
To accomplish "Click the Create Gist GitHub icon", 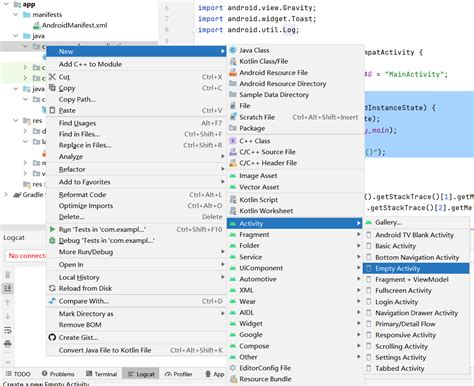I will coord(52,337).
